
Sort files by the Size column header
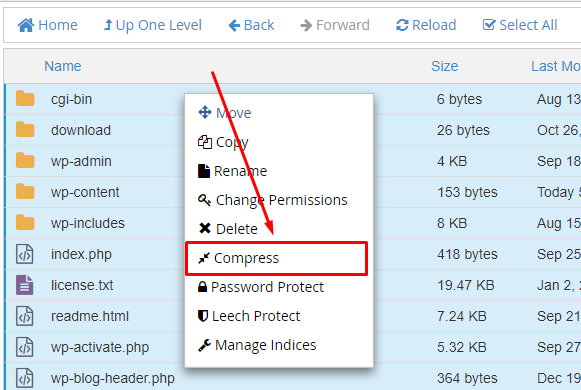[x=445, y=66]
